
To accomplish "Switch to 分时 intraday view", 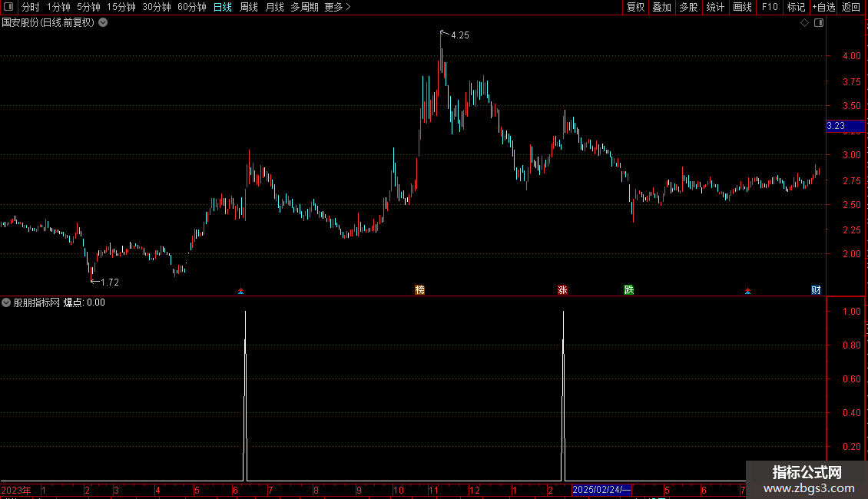I will click(x=31, y=7).
